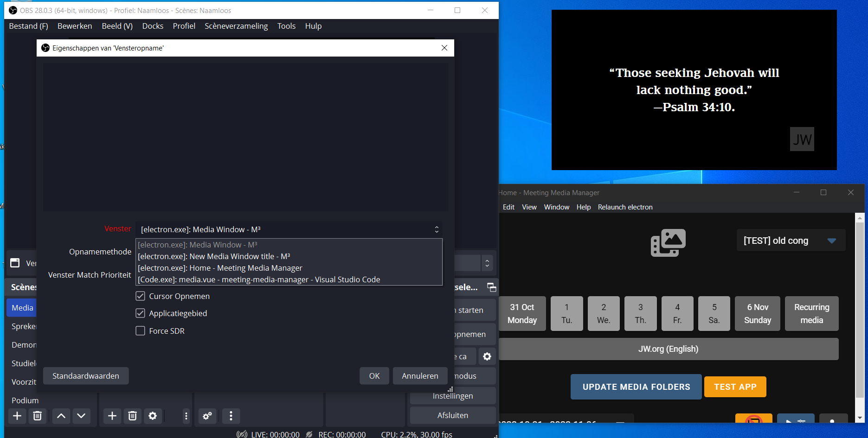The width and height of the screenshot is (868, 438).
Task: Open the Venster selection dropdown
Action: [289, 229]
